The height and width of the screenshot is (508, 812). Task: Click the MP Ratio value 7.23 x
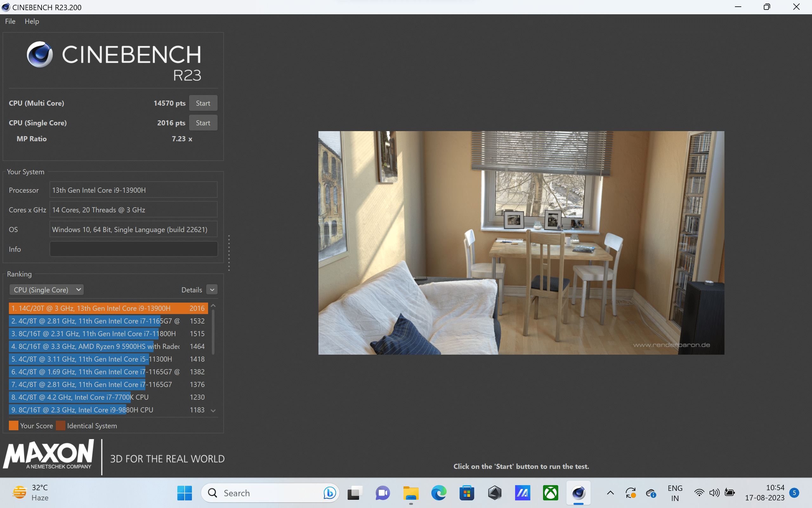pyautogui.click(x=182, y=139)
